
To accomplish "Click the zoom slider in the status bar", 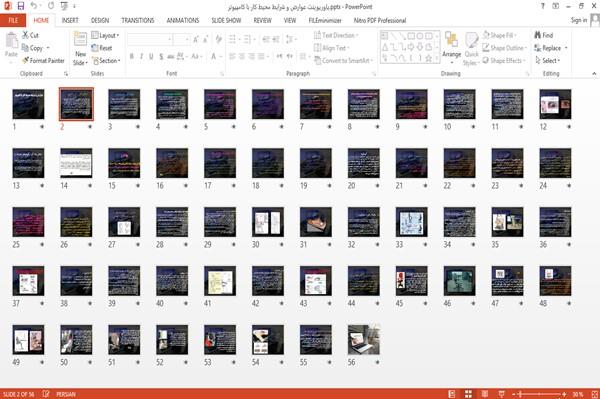I will pos(539,394).
